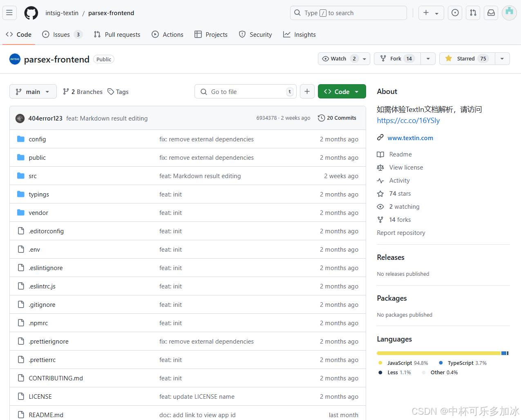Click the GitHub logo icon

[31, 13]
